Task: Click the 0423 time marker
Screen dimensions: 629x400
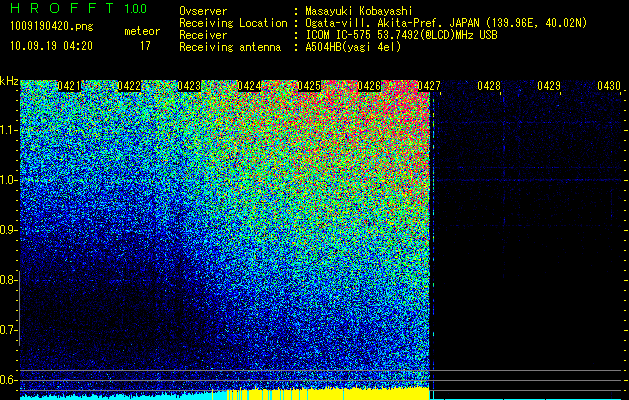Action: point(189,86)
